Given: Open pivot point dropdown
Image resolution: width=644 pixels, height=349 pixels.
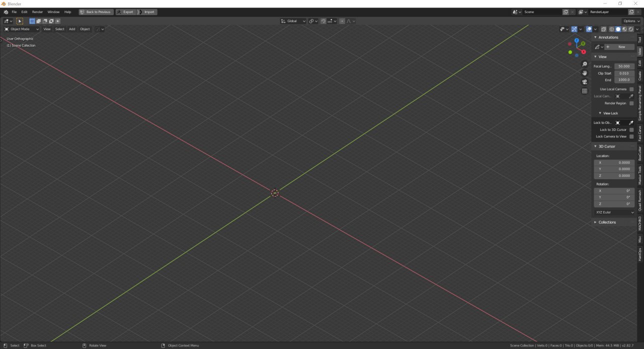Looking at the screenshot, I should tap(313, 21).
